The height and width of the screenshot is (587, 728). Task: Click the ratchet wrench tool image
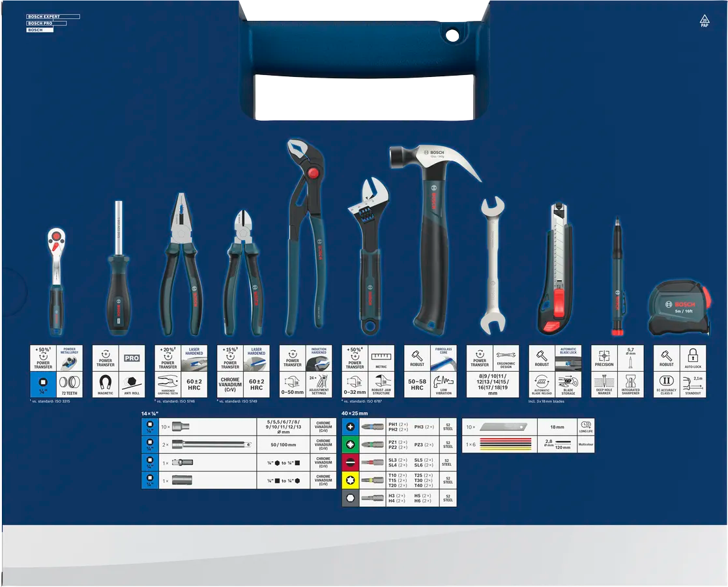pyautogui.click(x=56, y=280)
